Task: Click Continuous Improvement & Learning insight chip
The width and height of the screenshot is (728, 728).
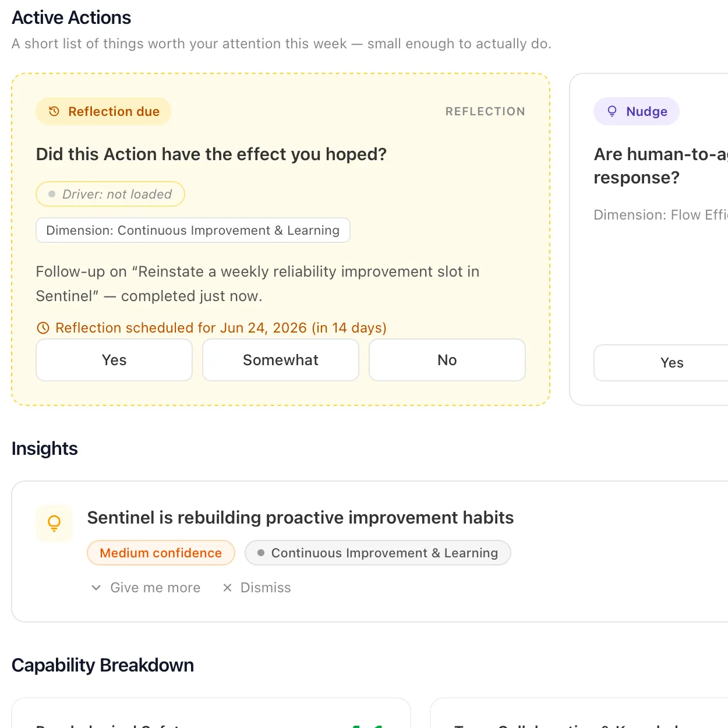Action: point(378,553)
